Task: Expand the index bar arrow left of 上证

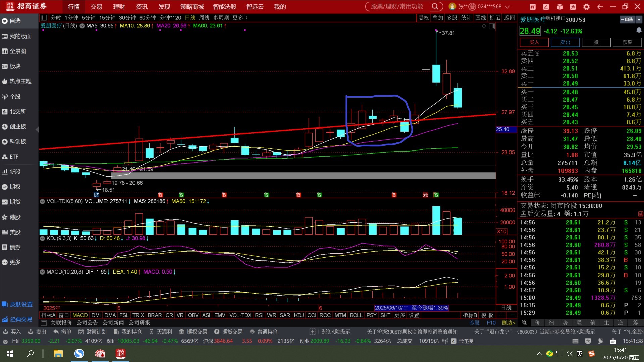Action: tap(5, 341)
